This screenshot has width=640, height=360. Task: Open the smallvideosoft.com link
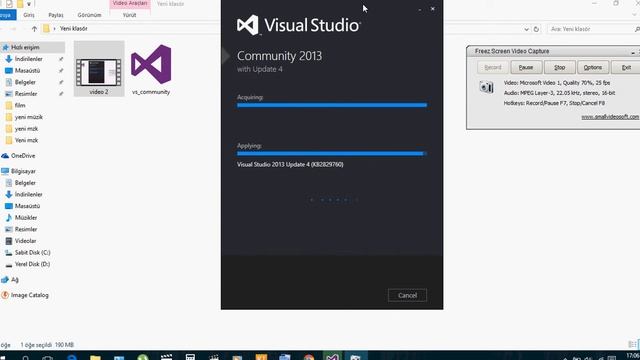610,117
